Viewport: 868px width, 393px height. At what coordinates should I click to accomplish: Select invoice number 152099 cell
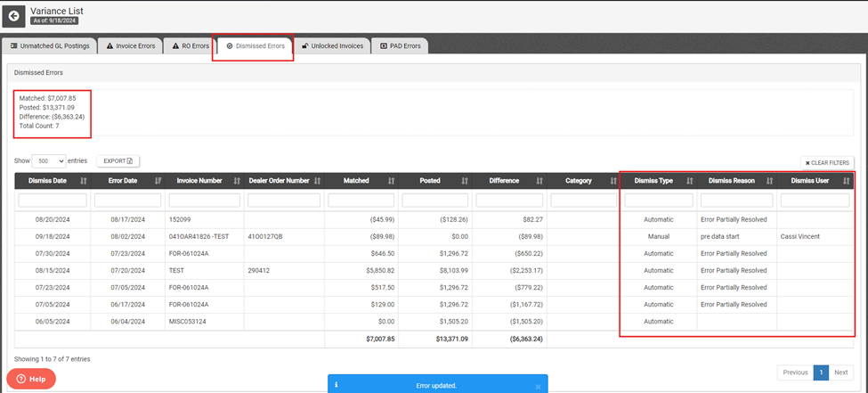click(x=204, y=219)
